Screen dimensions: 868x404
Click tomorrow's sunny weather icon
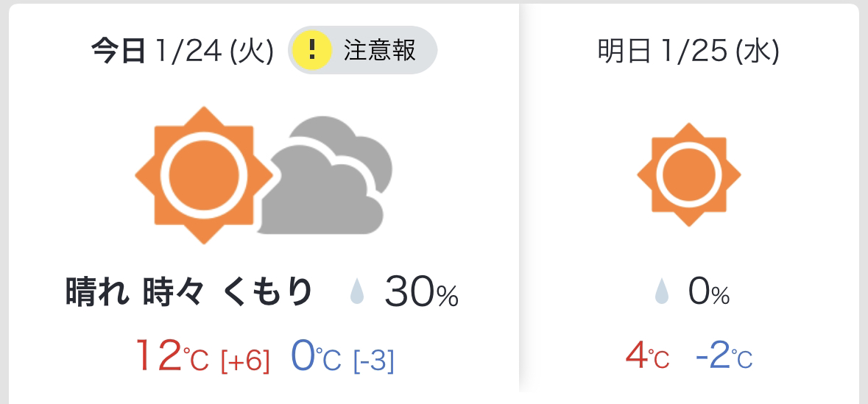pos(688,175)
